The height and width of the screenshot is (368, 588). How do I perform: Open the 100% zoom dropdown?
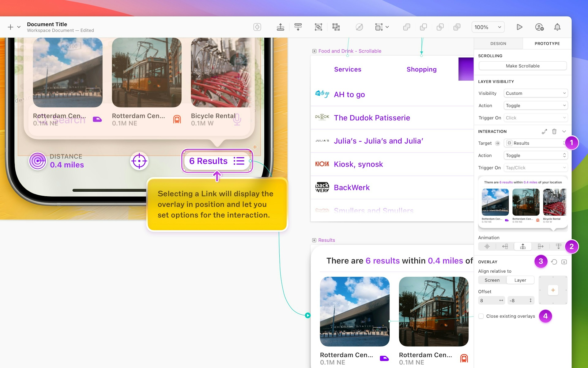pos(488,27)
